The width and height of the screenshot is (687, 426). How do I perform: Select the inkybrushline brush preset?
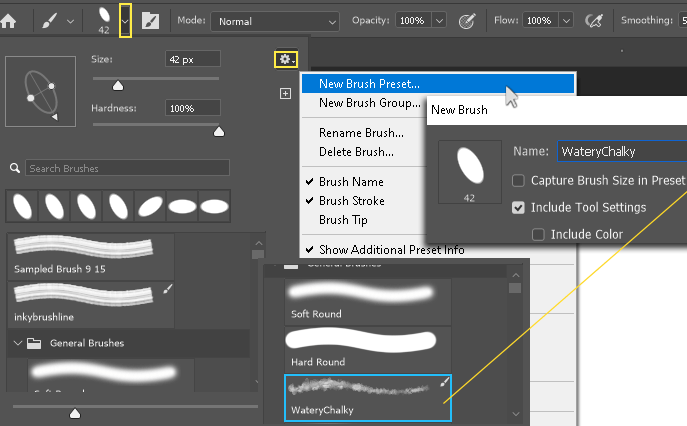coord(91,305)
